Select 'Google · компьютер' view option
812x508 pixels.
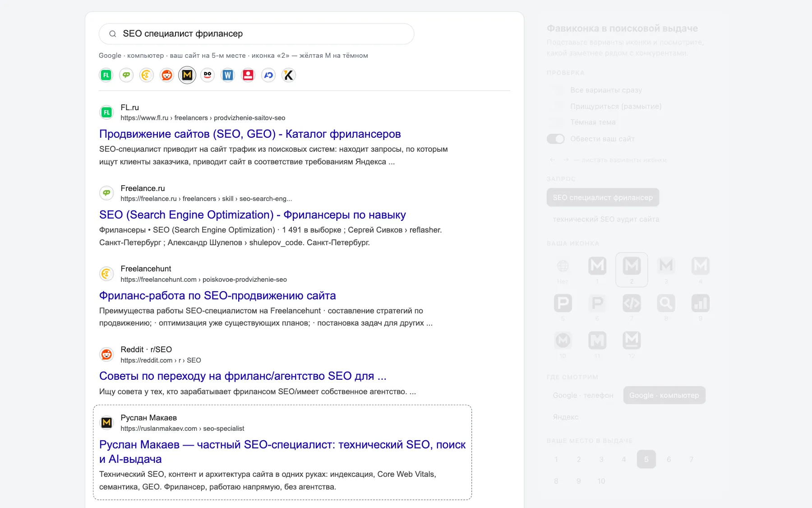664,395
